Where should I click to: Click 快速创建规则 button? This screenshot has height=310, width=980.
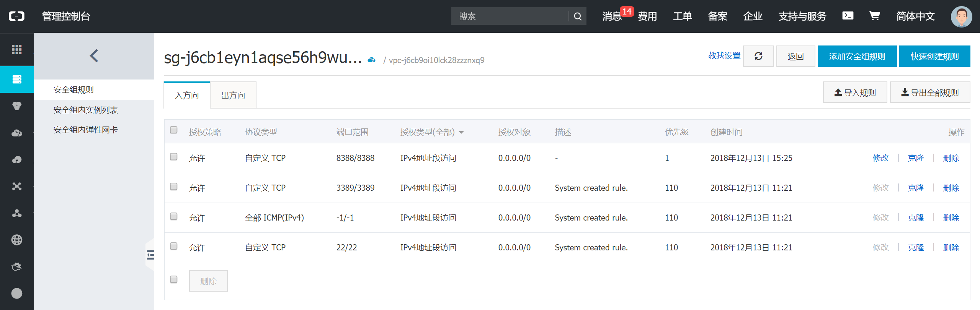(x=934, y=56)
